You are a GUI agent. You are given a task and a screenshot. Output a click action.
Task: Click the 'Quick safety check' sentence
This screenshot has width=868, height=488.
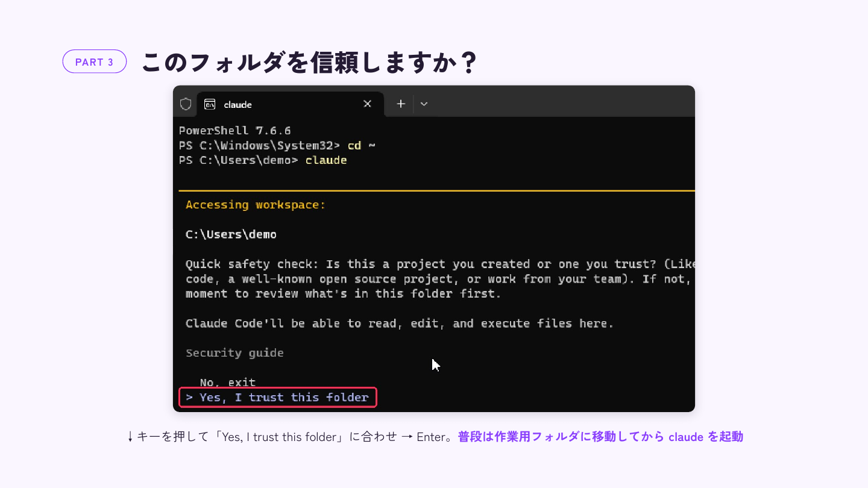(x=440, y=279)
